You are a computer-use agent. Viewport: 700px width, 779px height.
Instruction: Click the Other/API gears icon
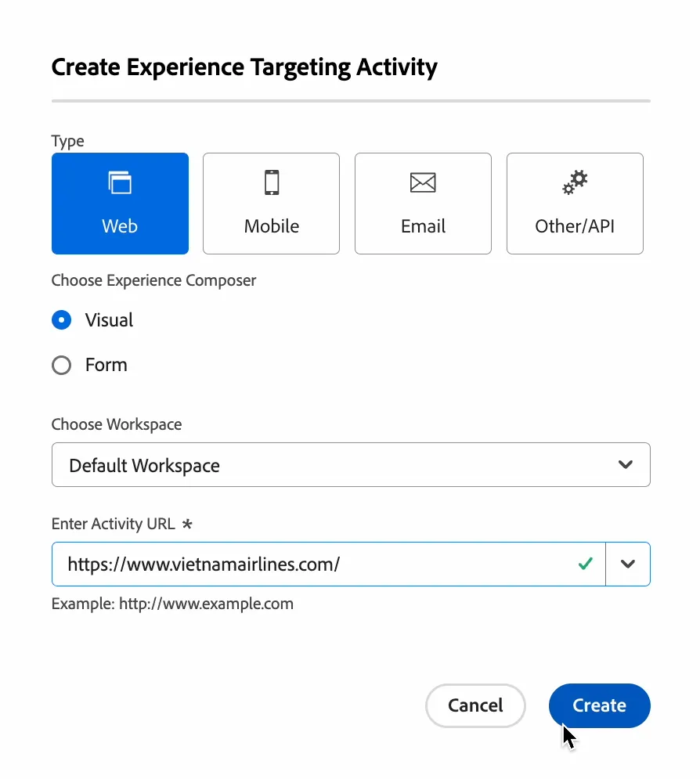575,182
